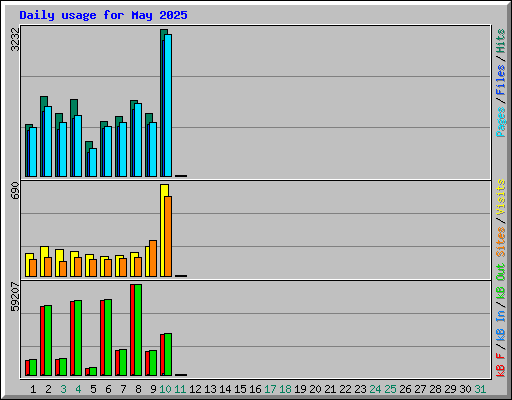
Task: Click the green kB Out bar for day 7
Action: [123, 362]
